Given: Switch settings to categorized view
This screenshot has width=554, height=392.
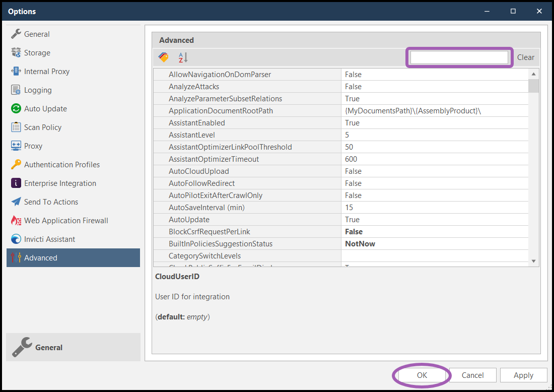Looking at the screenshot, I should click(163, 57).
